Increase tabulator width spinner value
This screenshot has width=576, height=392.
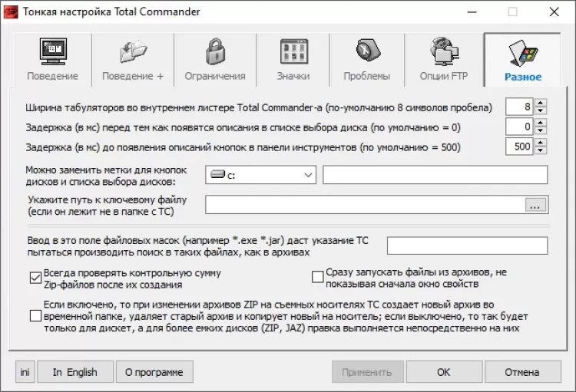coord(541,102)
